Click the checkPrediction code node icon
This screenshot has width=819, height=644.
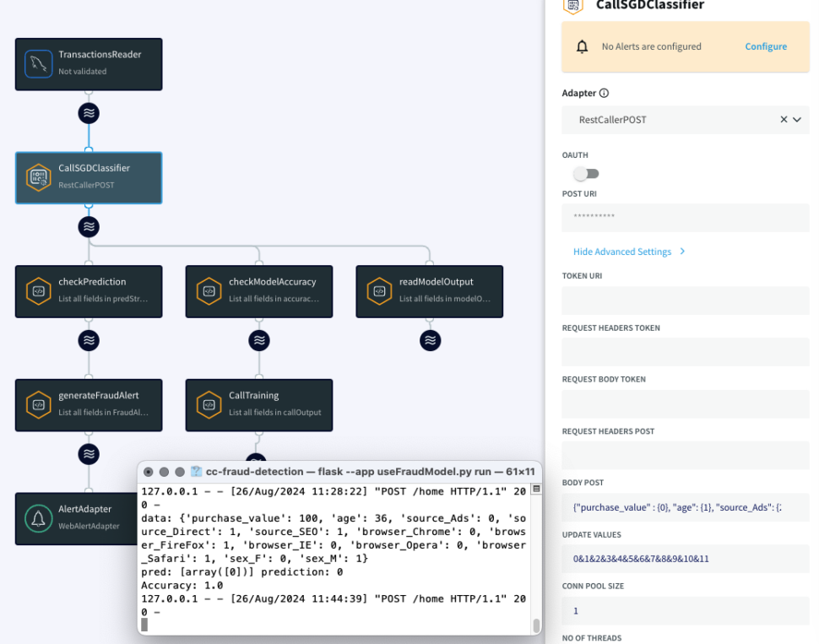tap(39, 291)
